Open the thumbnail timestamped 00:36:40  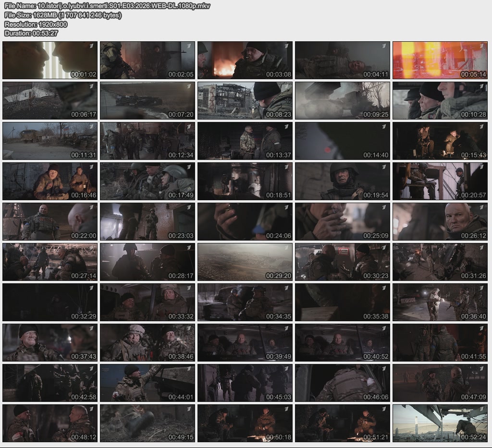tap(440, 302)
